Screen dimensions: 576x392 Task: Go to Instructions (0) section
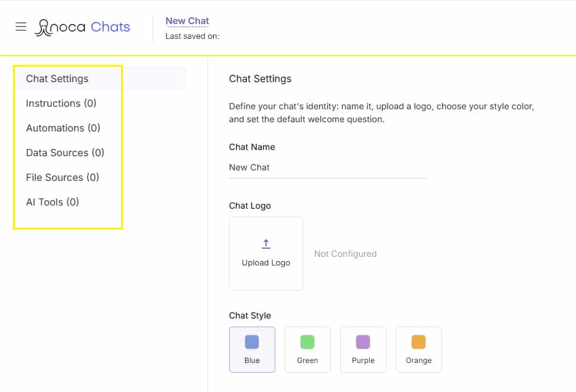coord(61,103)
